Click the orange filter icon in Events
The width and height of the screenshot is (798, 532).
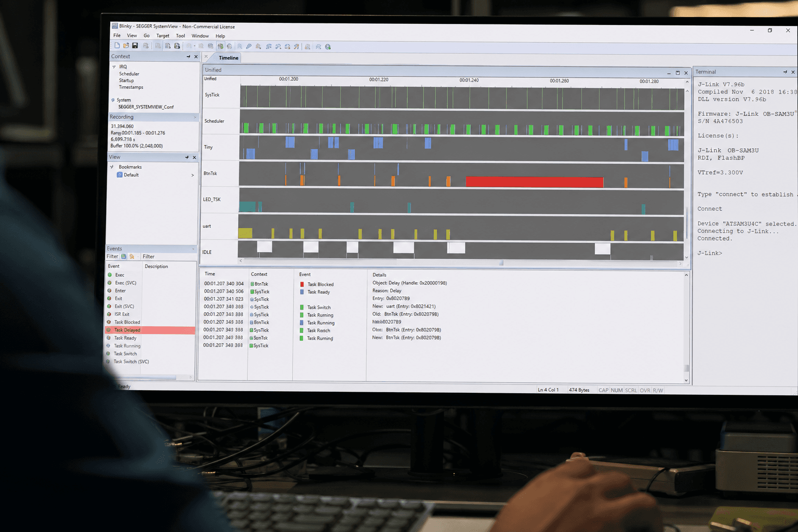[132, 256]
